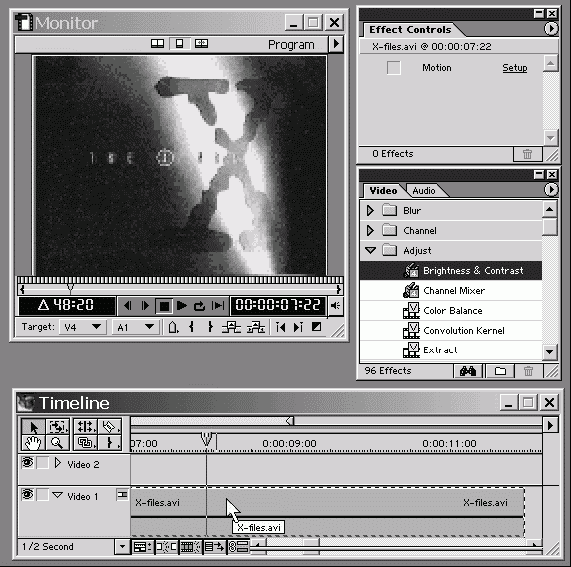Open the Monitor Program flyout menu arrow

[x=336, y=44]
